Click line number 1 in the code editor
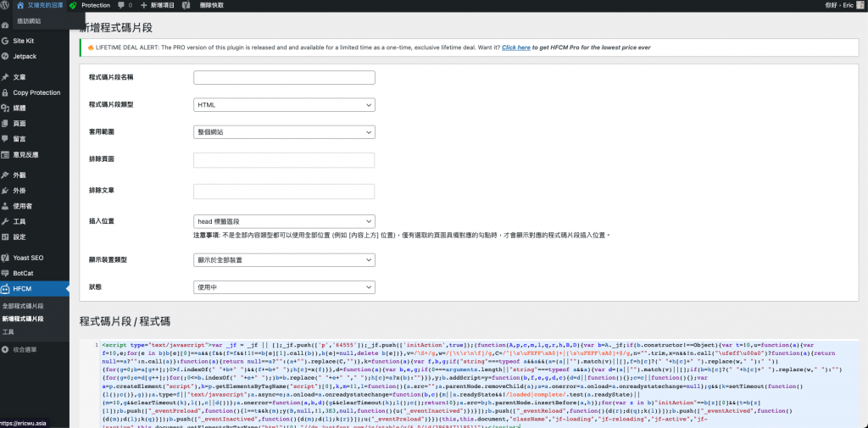The width and height of the screenshot is (868, 428). pyautogui.click(x=97, y=344)
